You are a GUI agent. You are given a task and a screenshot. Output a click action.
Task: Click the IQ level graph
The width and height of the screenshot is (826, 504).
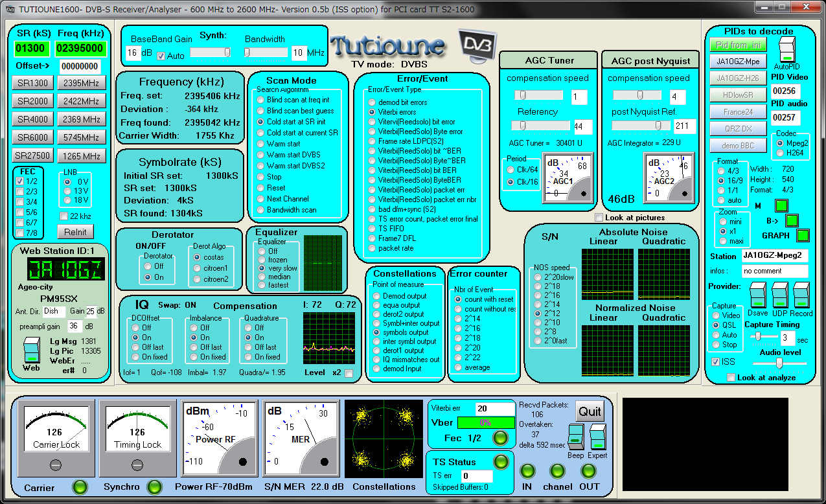[x=330, y=338]
